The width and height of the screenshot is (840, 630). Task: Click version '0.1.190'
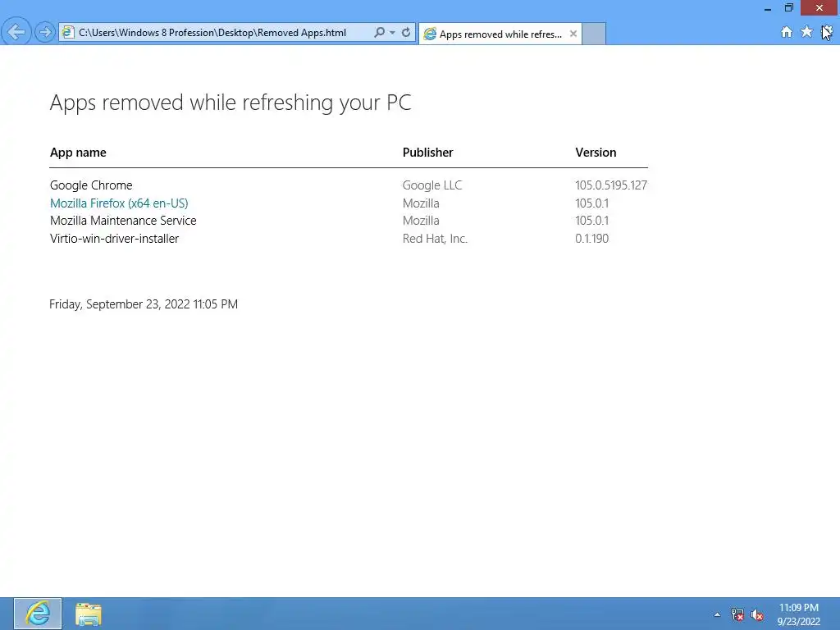coord(592,239)
